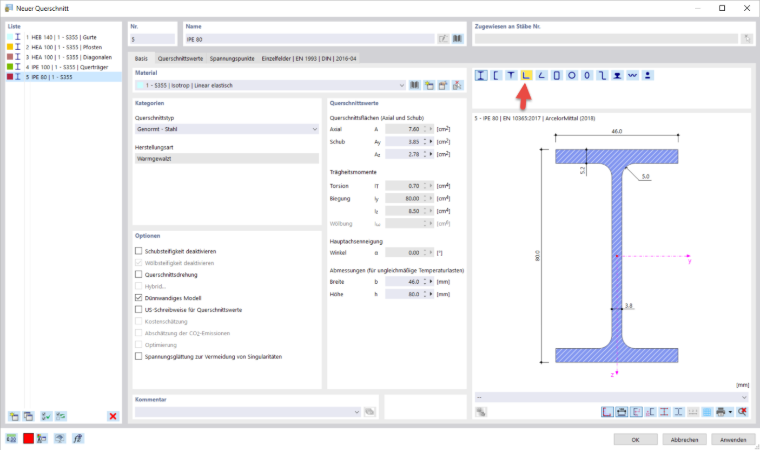The height and width of the screenshot is (450, 760).
Task: Select IPE 80 S355 list entry
Action: coord(63,77)
